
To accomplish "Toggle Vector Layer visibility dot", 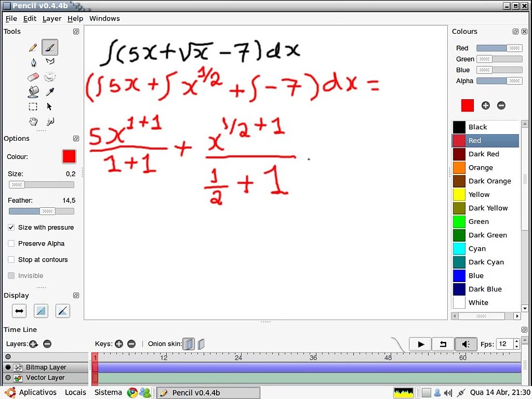I will (x=8, y=377).
